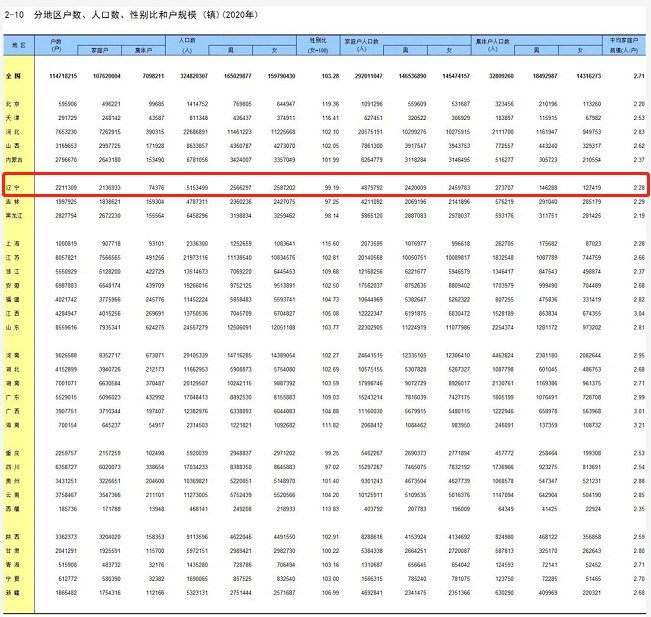Select the cell 24557279 in 山东 row
The width and height of the screenshot is (651, 617).
click(x=196, y=328)
